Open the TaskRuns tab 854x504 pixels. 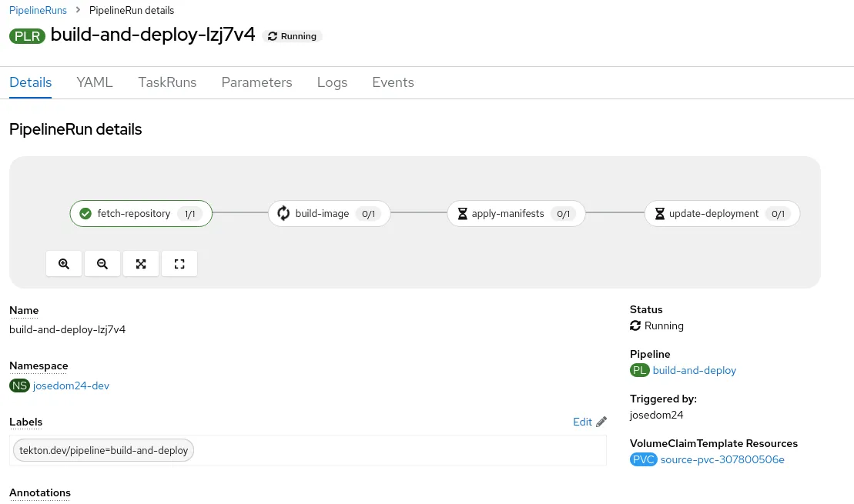[x=167, y=82]
